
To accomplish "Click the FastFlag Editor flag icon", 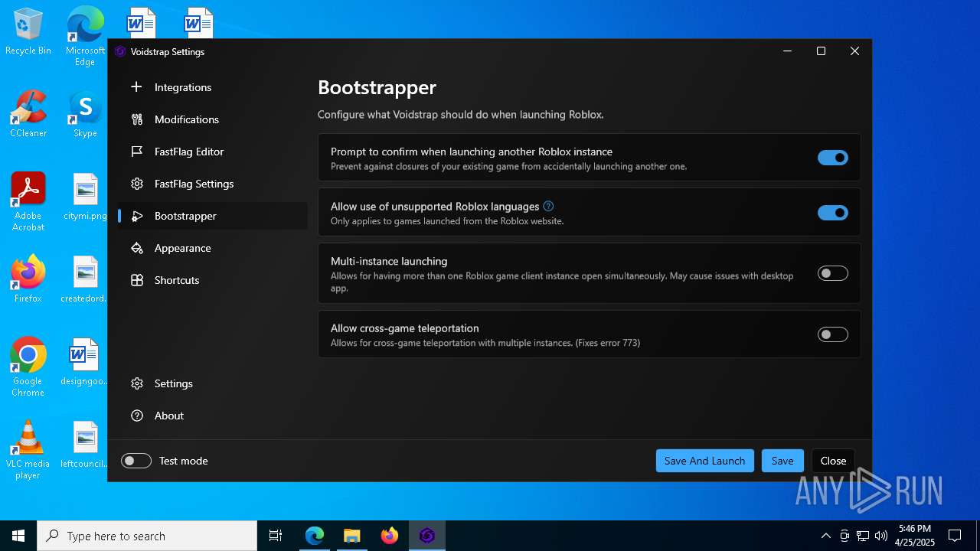I will click(137, 152).
